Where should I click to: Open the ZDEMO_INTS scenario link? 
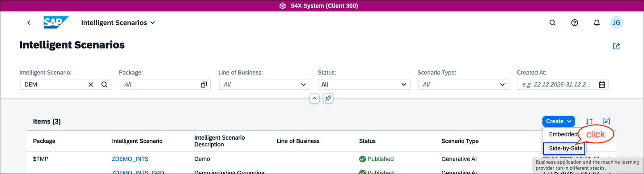point(130,159)
